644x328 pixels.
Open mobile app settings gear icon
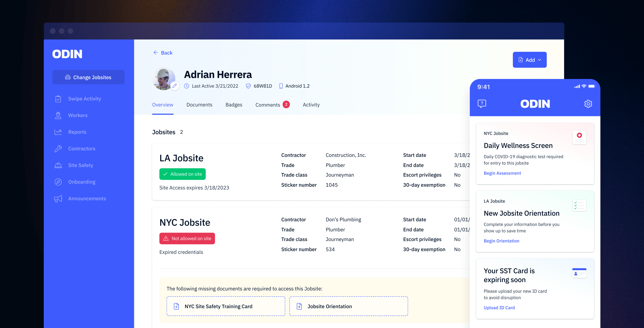pos(588,103)
